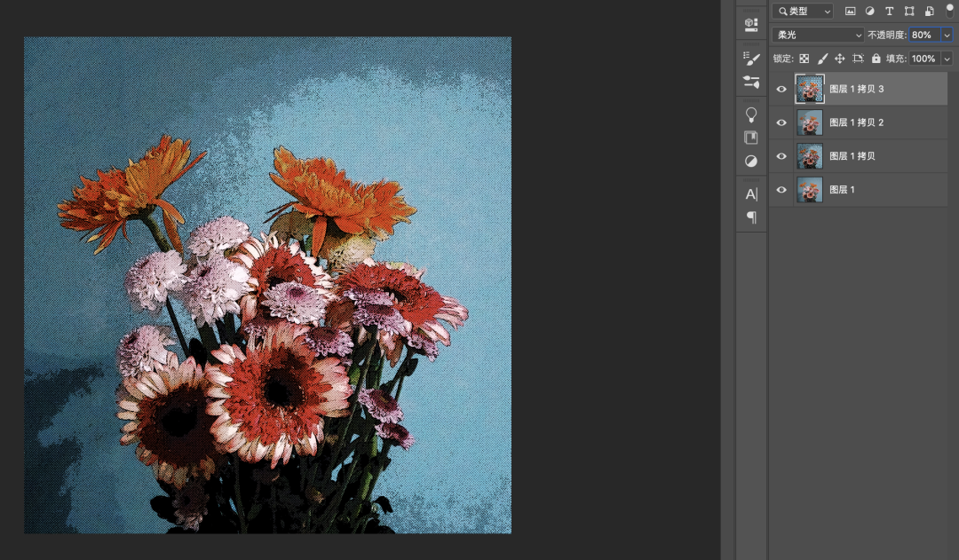This screenshot has width=959, height=560.
Task: Hide the 图层 1 layer
Action: [x=781, y=190]
